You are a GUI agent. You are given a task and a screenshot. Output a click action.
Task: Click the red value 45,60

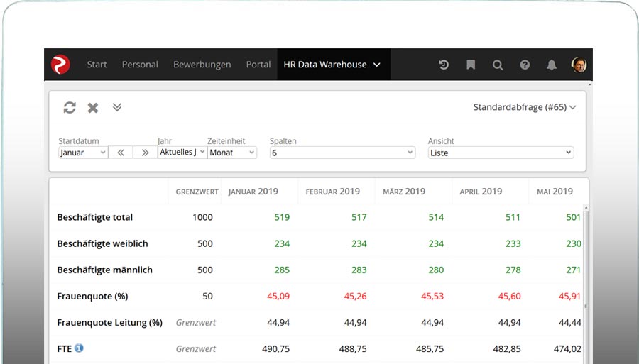pyautogui.click(x=509, y=297)
